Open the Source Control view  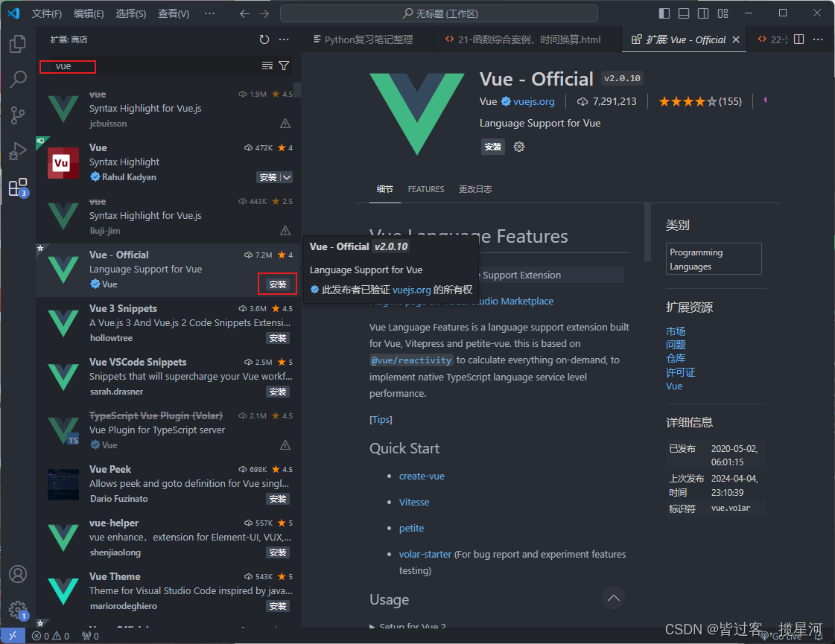coord(18,115)
